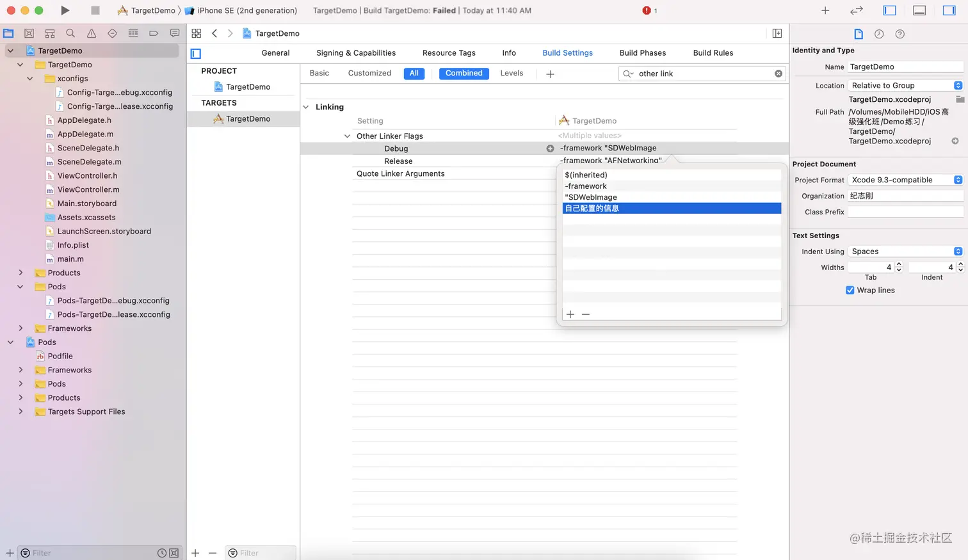Collapse Other Linker Flags setting
Image resolution: width=968 pixels, height=560 pixels.
347,136
